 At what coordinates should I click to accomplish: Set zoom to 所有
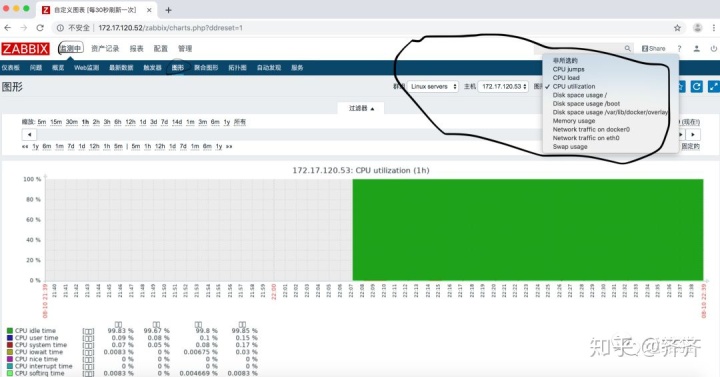click(240, 122)
